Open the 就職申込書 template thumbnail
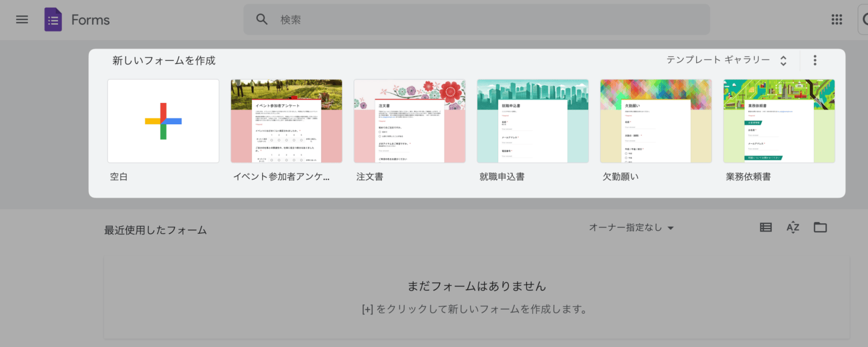The image size is (868, 347). point(532,121)
